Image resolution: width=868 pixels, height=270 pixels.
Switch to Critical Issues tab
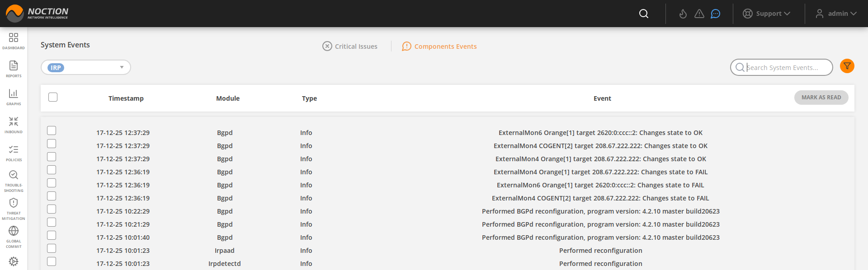(x=350, y=46)
